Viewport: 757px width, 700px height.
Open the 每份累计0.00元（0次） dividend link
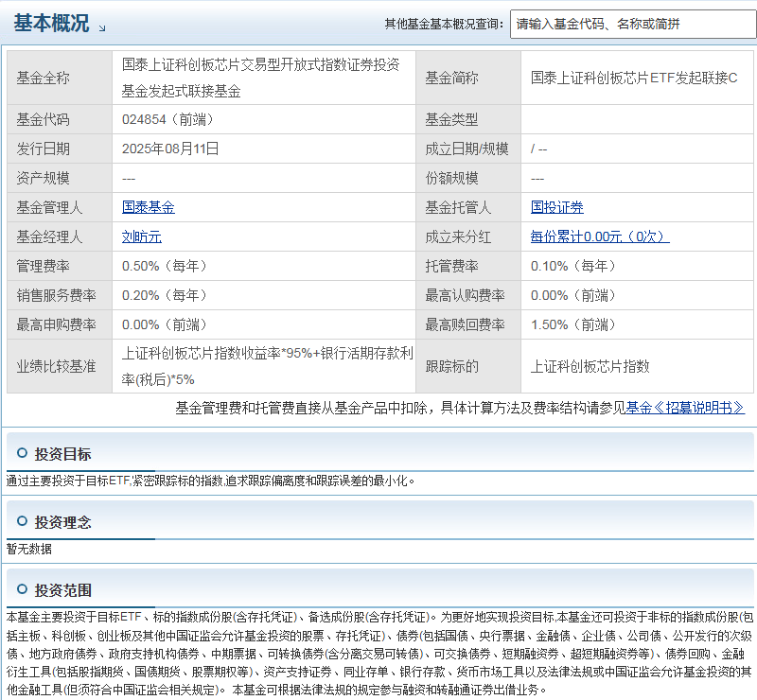point(600,236)
